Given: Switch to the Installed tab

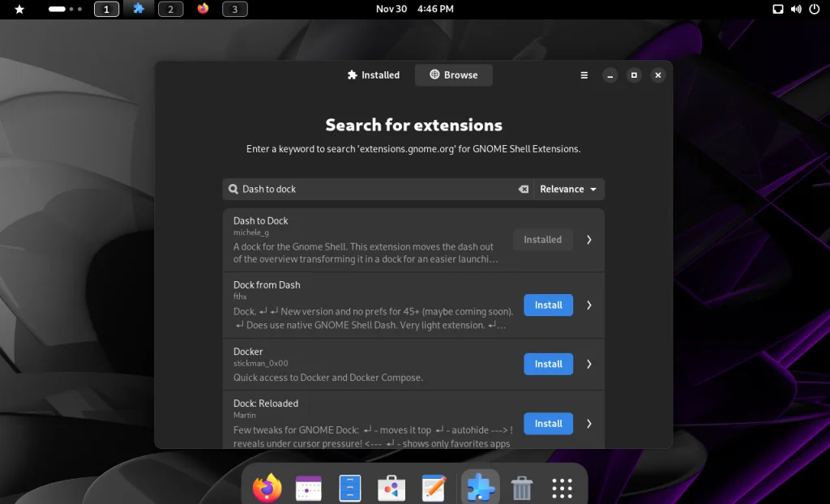Looking at the screenshot, I should pyautogui.click(x=374, y=75).
